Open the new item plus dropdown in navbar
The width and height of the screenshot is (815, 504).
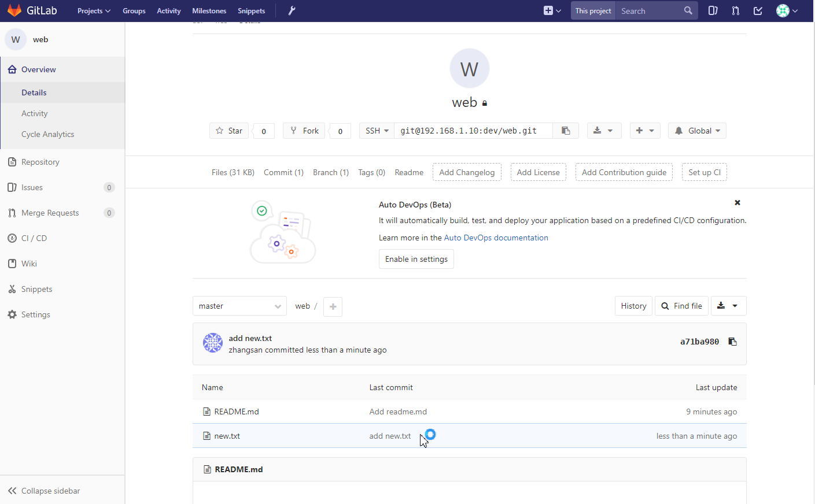point(552,10)
